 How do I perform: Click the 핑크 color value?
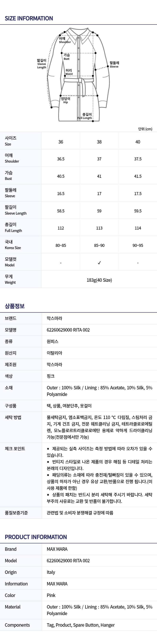[x=51, y=376]
